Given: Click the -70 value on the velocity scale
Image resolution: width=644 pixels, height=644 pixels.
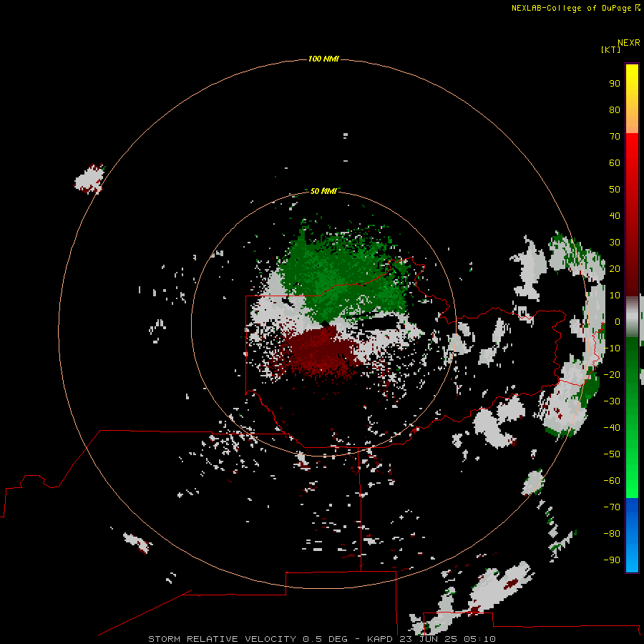Looking at the screenshot, I should click(x=612, y=507).
